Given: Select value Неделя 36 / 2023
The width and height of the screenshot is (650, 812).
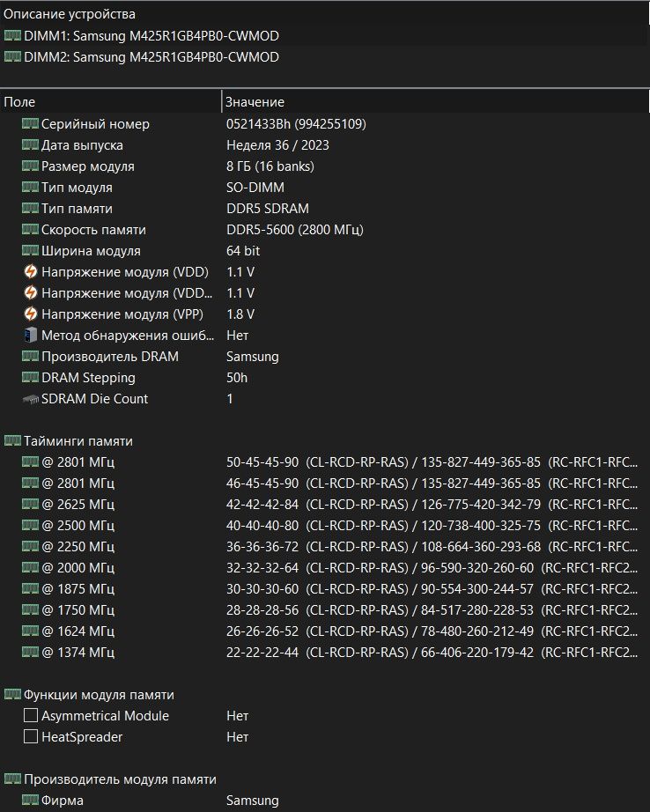Looking at the screenshot, I should tap(277, 145).
